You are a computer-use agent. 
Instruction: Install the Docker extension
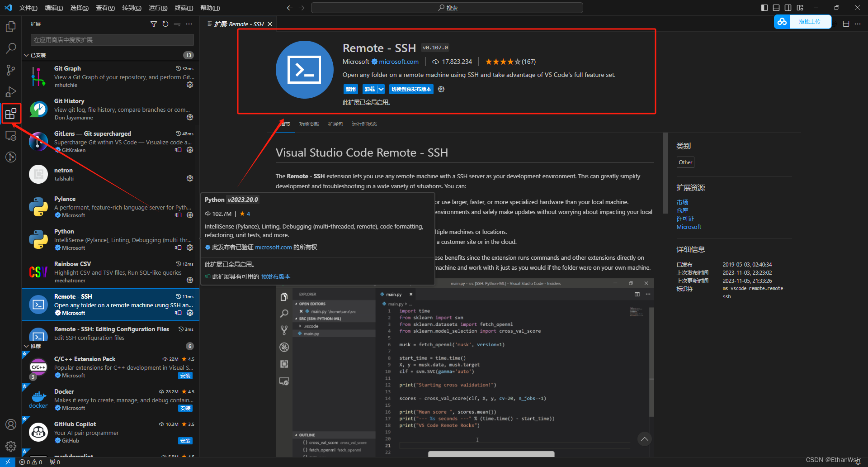185,408
